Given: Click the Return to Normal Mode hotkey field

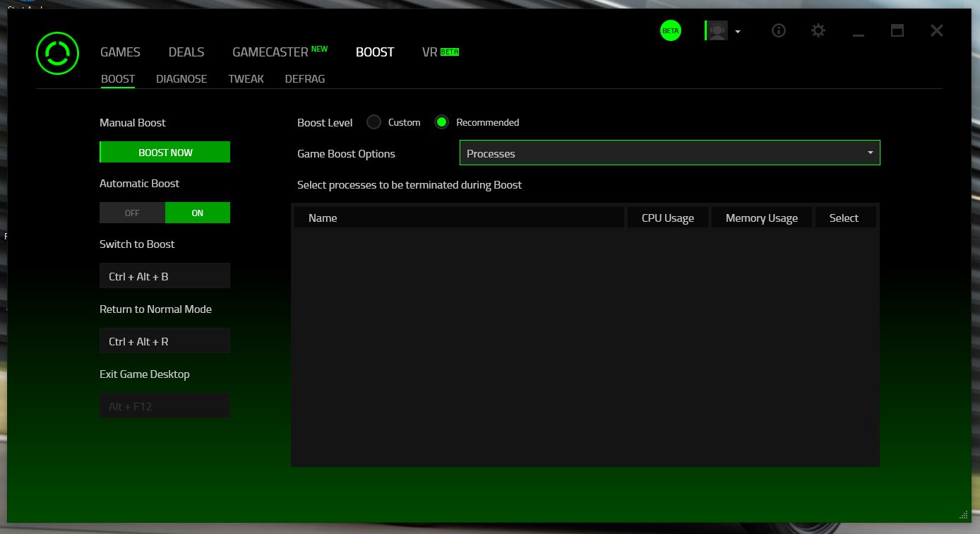Looking at the screenshot, I should tap(165, 340).
